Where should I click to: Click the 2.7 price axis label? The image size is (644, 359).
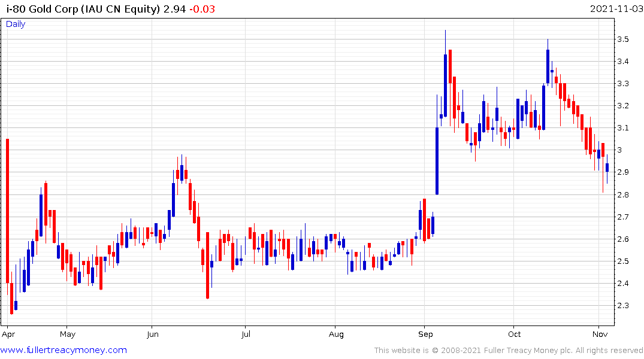tap(623, 217)
